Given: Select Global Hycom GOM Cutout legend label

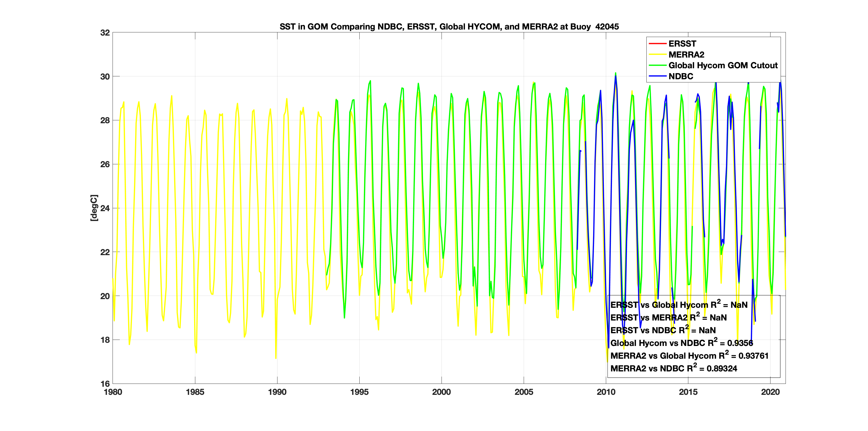Looking at the screenshot, I should click(x=723, y=65).
